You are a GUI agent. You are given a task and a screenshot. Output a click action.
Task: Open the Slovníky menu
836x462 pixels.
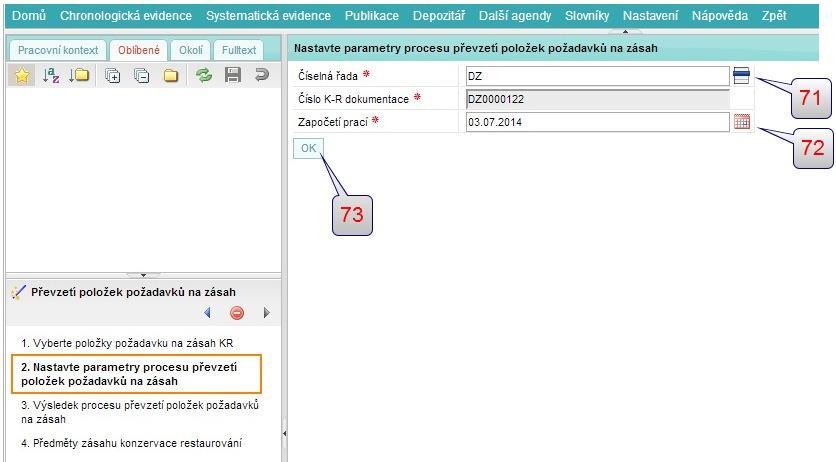point(587,15)
